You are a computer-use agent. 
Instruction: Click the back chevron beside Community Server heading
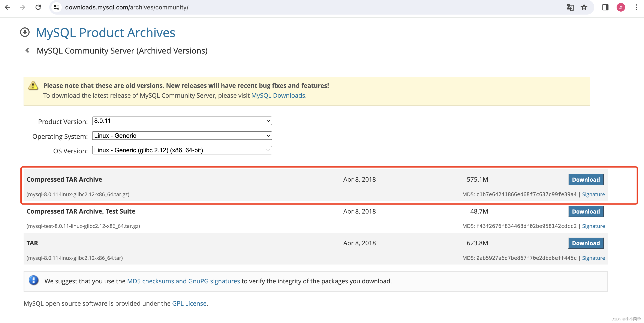point(27,50)
